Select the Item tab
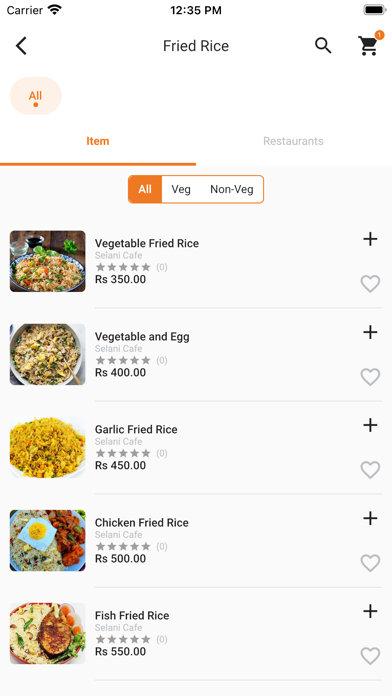The width and height of the screenshot is (392, 696). pos(98,141)
